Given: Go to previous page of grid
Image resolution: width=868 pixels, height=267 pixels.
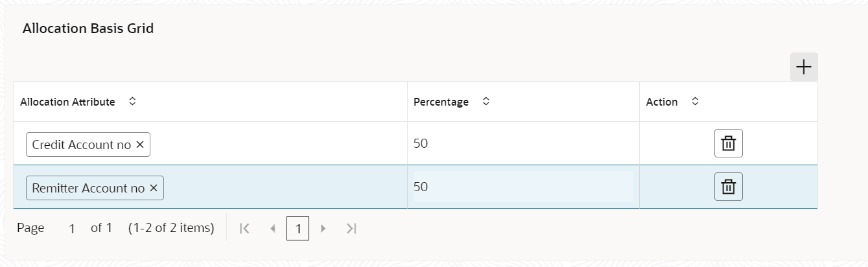Looking at the screenshot, I should tap(272, 228).
